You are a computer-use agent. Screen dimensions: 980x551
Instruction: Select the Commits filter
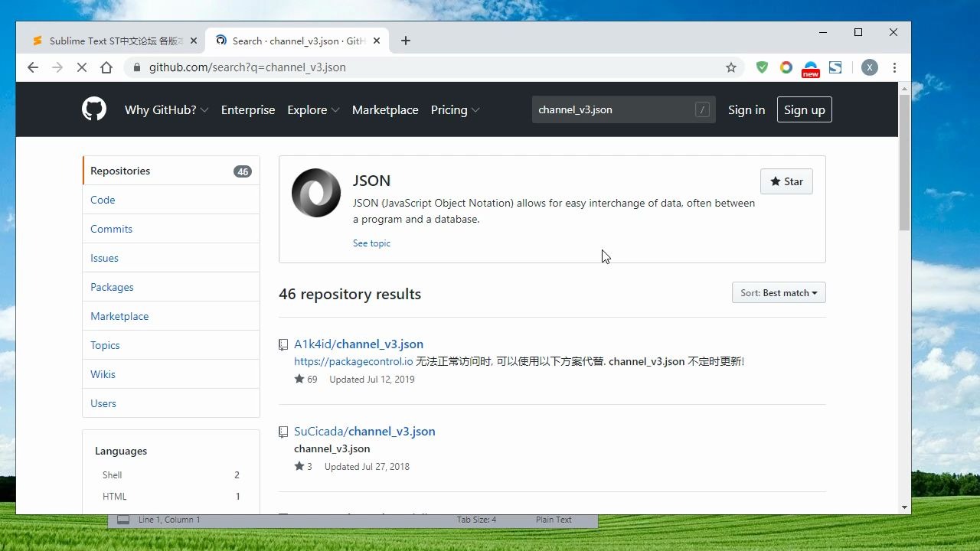171,229
